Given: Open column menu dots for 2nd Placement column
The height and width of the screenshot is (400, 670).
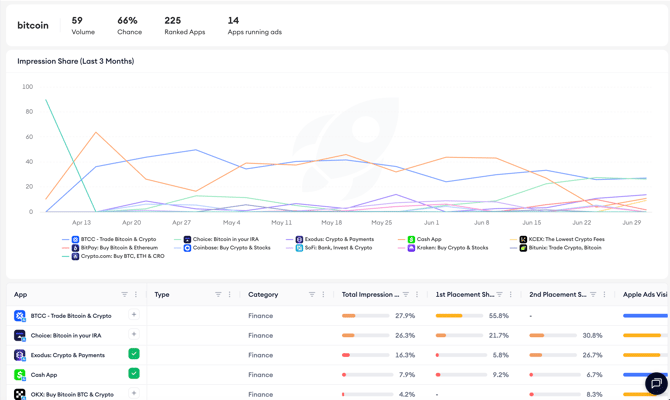Looking at the screenshot, I should click(604, 294).
